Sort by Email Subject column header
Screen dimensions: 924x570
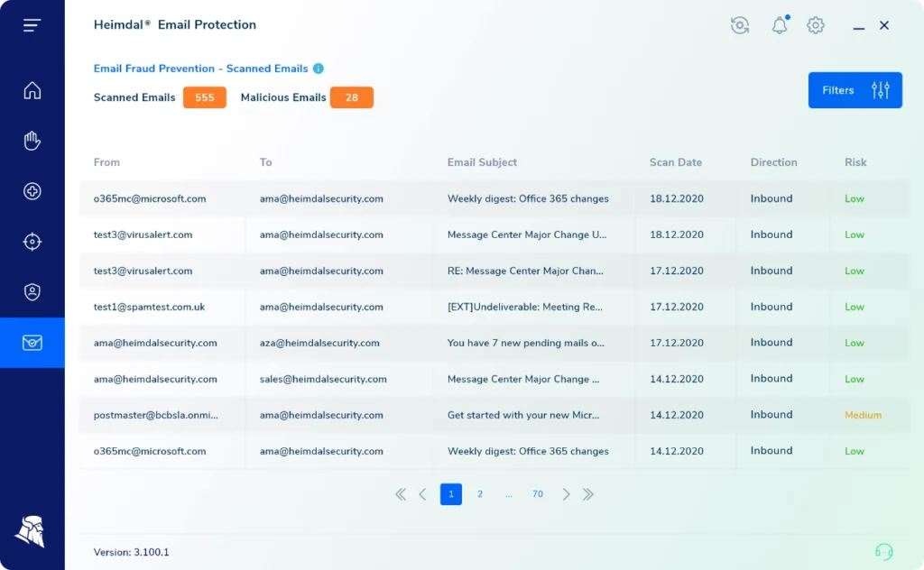click(482, 162)
